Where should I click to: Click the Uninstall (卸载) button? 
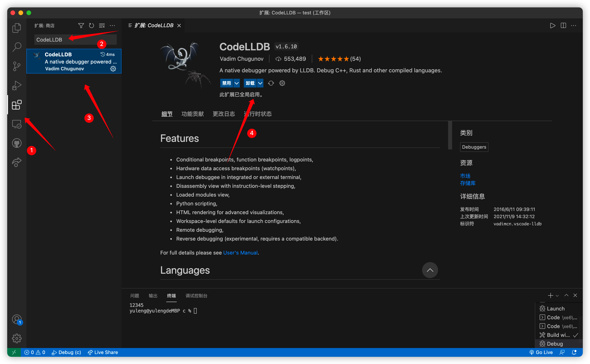(250, 83)
